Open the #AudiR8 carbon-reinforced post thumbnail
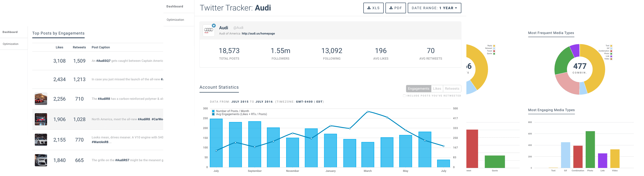644x176 pixels. pyautogui.click(x=41, y=99)
